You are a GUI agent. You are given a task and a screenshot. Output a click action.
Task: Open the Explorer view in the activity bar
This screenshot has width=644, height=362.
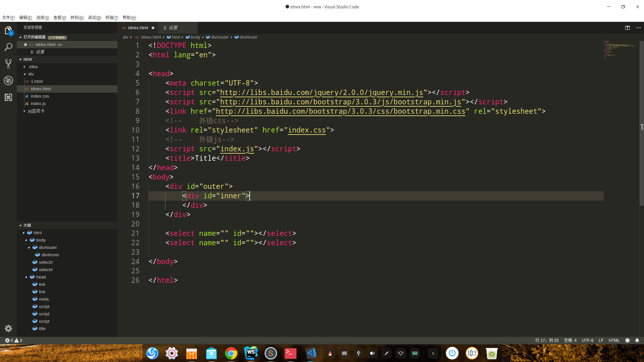8,30
